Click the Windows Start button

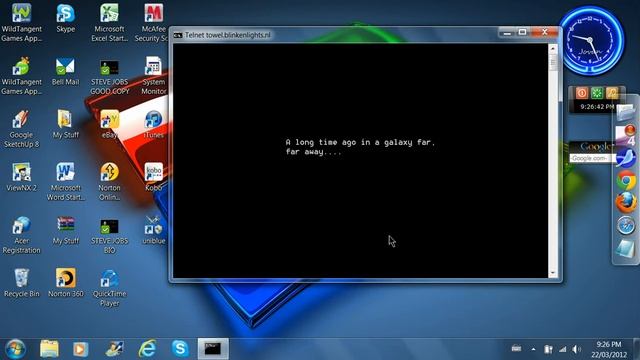16,349
